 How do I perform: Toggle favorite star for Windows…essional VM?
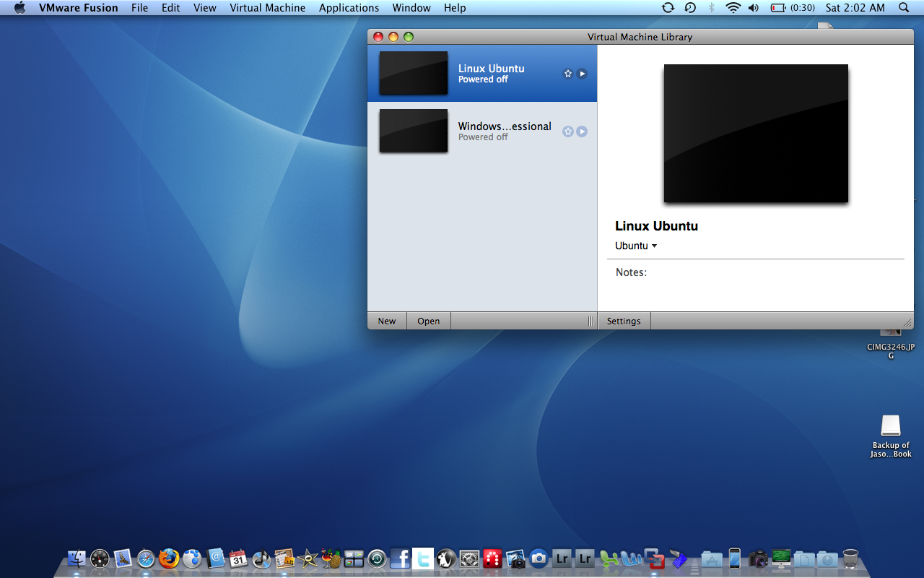[568, 131]
